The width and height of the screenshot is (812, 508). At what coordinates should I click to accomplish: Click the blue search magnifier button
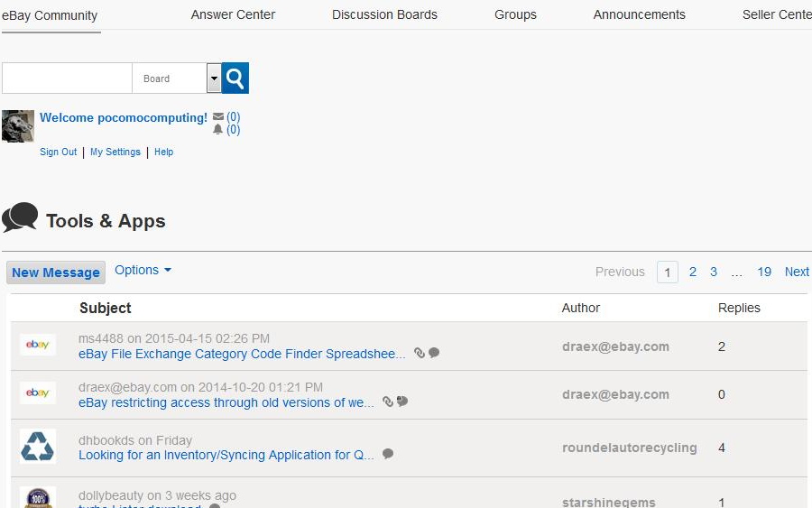(235, 79)
